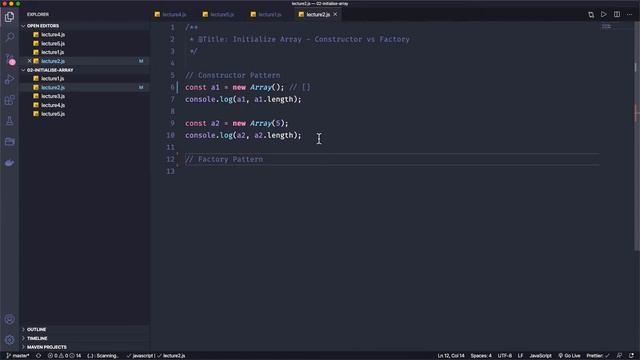This screenshot has width=640, height=360.
Task: Open the Extensions view
Action: click(x=9, y=100)
